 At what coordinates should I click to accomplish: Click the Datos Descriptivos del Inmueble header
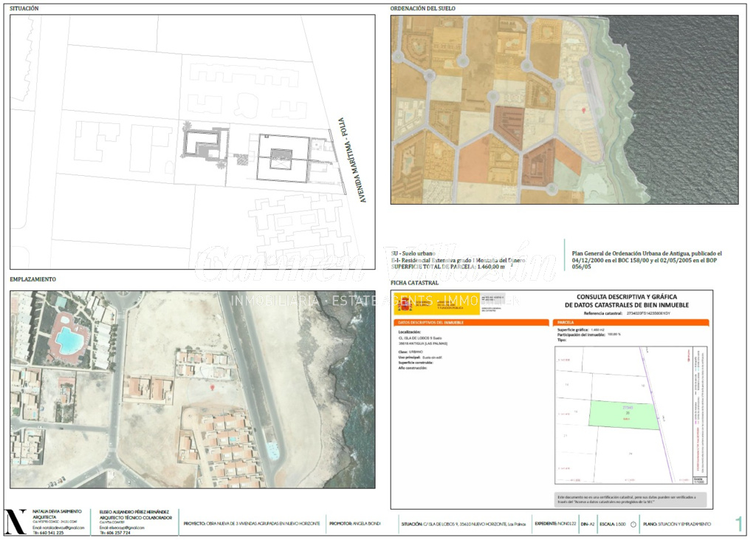click(469, 323)
